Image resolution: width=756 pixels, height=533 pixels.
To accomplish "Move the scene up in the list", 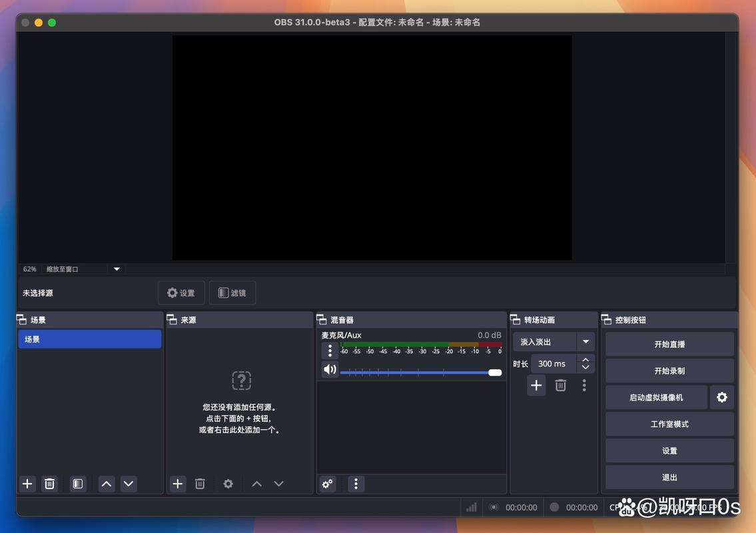I will [106, 484].
